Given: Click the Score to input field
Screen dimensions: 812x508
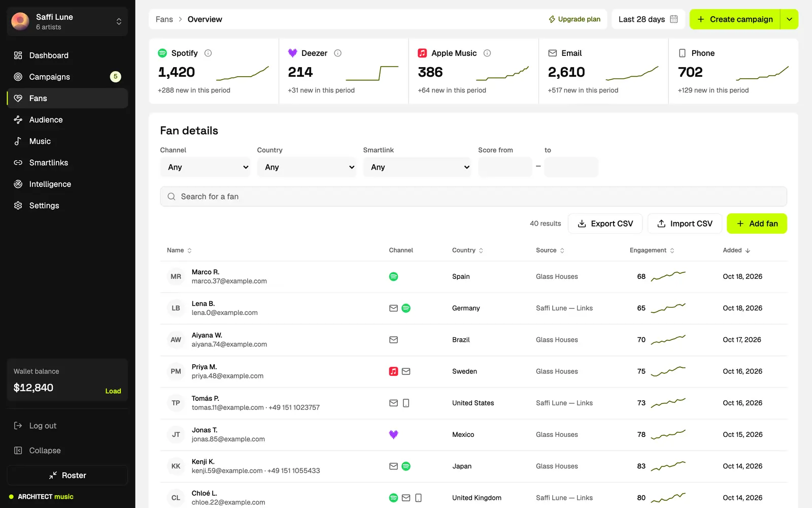Looking at the screenshot, I should click(x=571, y=167).
